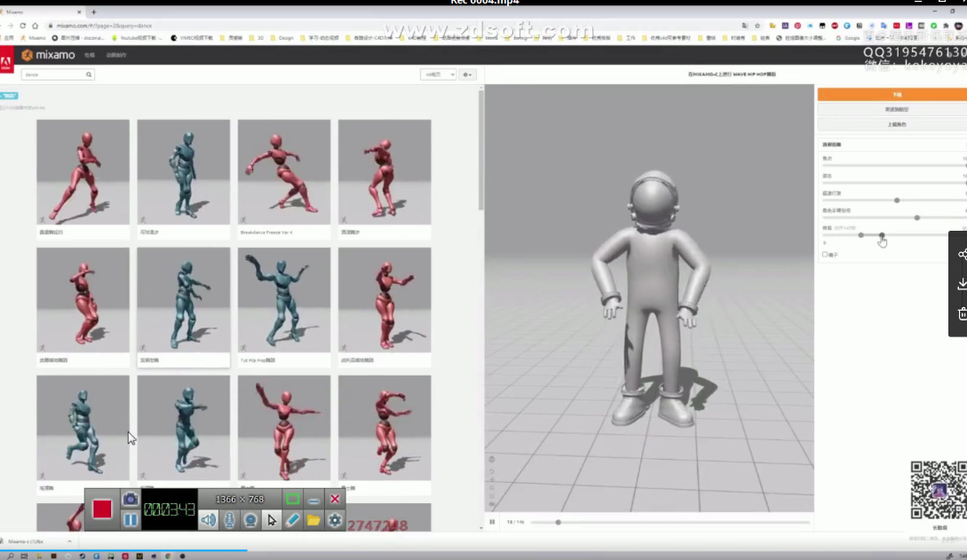
Task: Open the Characters tab in the Mixamo header
Action: pyautogui.click(x=90, y=55)
